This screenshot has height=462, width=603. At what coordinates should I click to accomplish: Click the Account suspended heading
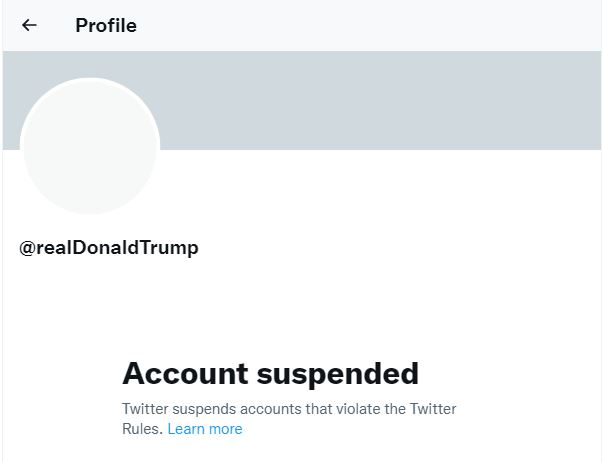[x=270, y=374]
